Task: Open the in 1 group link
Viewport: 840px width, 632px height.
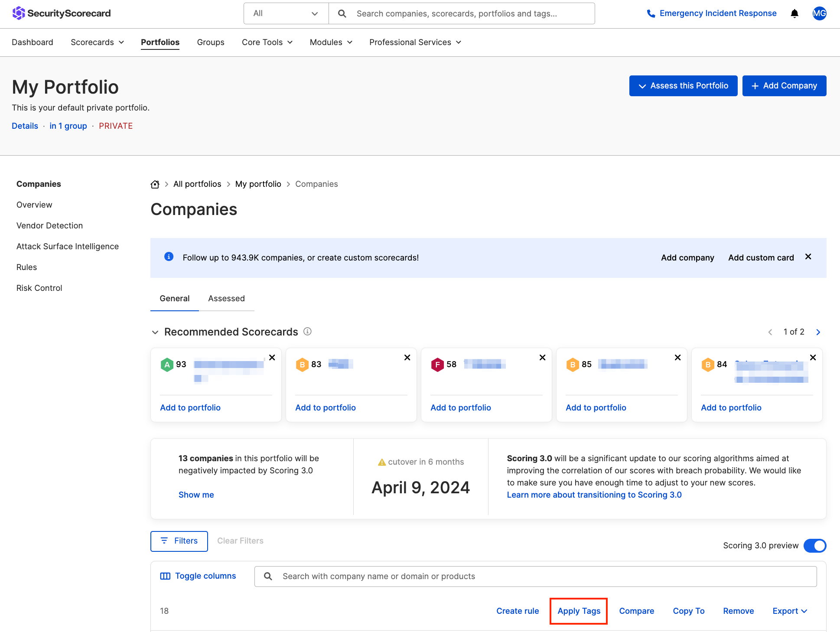Action: pyautogui.click(x=68, y=126)
